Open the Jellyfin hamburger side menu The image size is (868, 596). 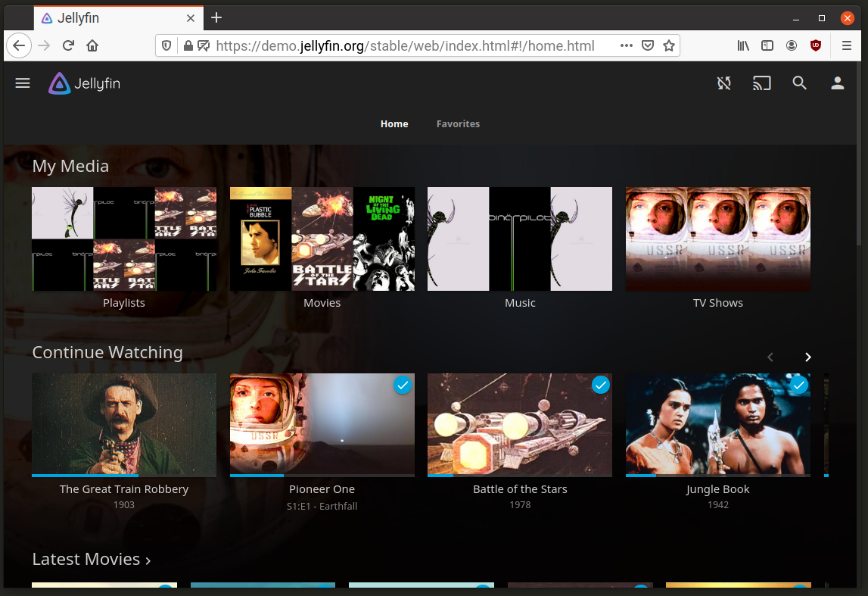(23, 83)
